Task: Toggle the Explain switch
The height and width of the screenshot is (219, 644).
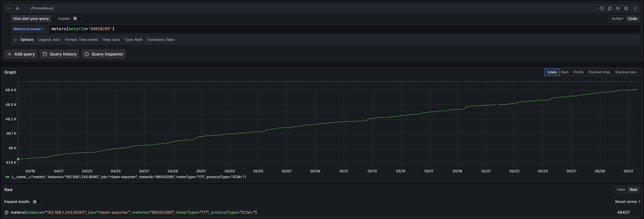Action: point(77,18)
